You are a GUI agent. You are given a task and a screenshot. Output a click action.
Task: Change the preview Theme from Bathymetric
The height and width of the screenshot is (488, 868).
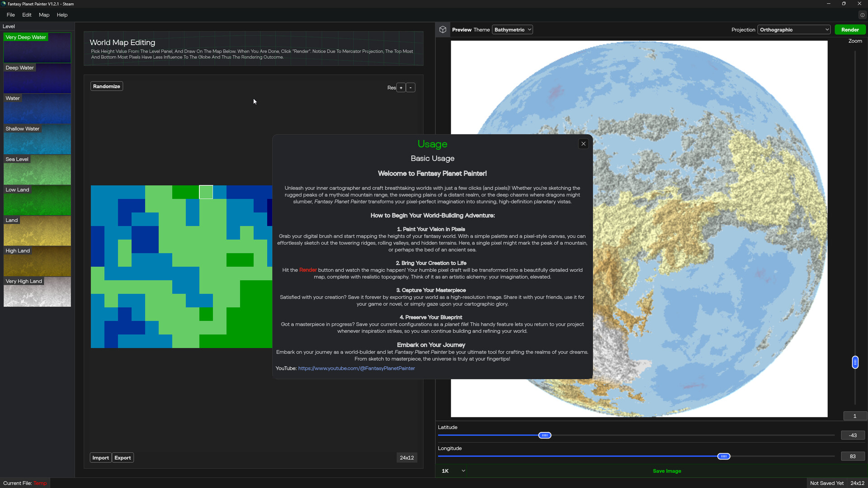coord(512,29)
